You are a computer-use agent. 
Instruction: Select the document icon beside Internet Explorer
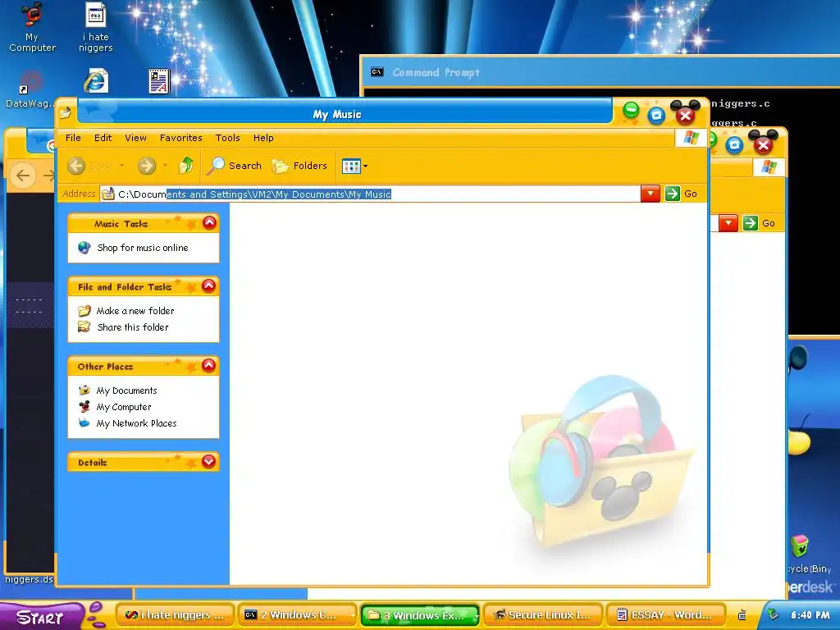tap(159, 81)
